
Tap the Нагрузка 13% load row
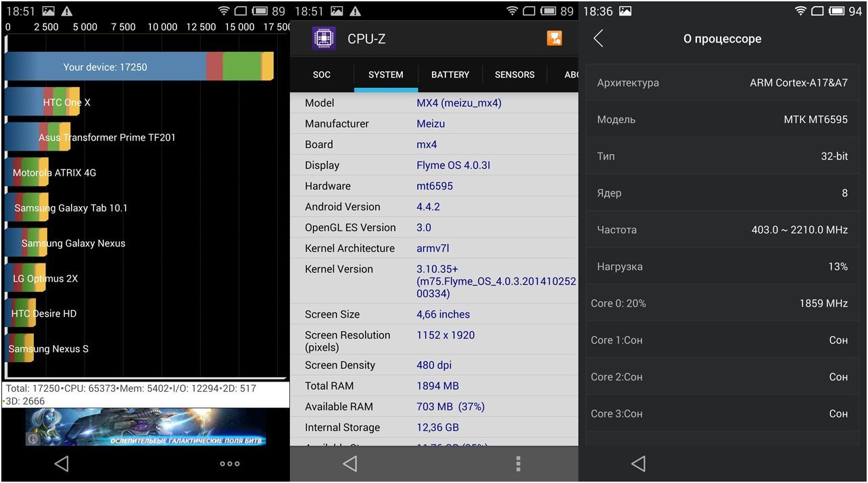point(722,266)
